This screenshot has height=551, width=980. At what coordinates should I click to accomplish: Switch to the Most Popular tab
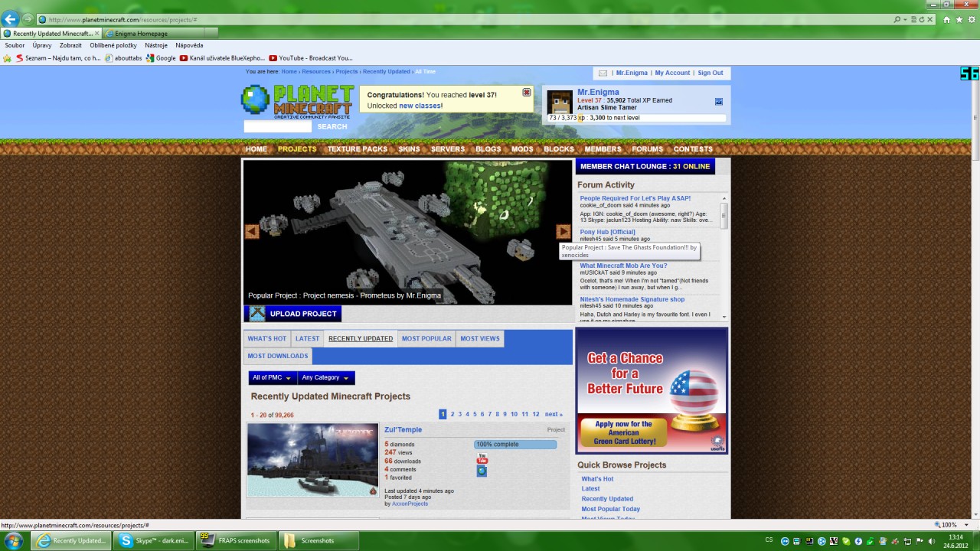(426, 338)
